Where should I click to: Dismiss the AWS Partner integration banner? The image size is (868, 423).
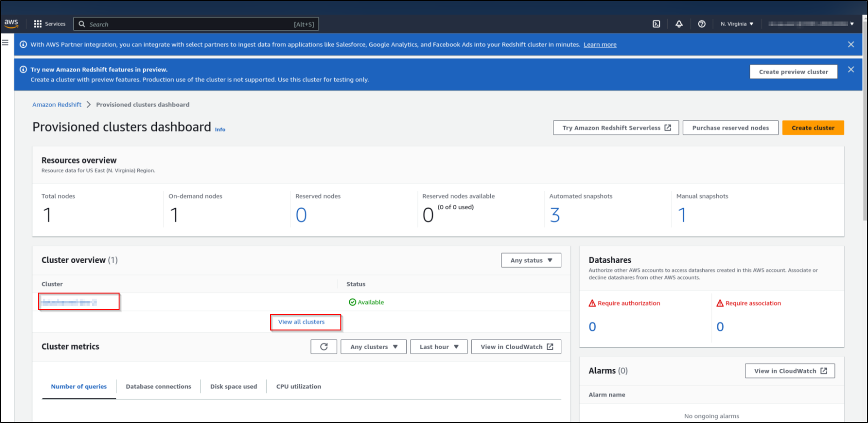point(851,44)
